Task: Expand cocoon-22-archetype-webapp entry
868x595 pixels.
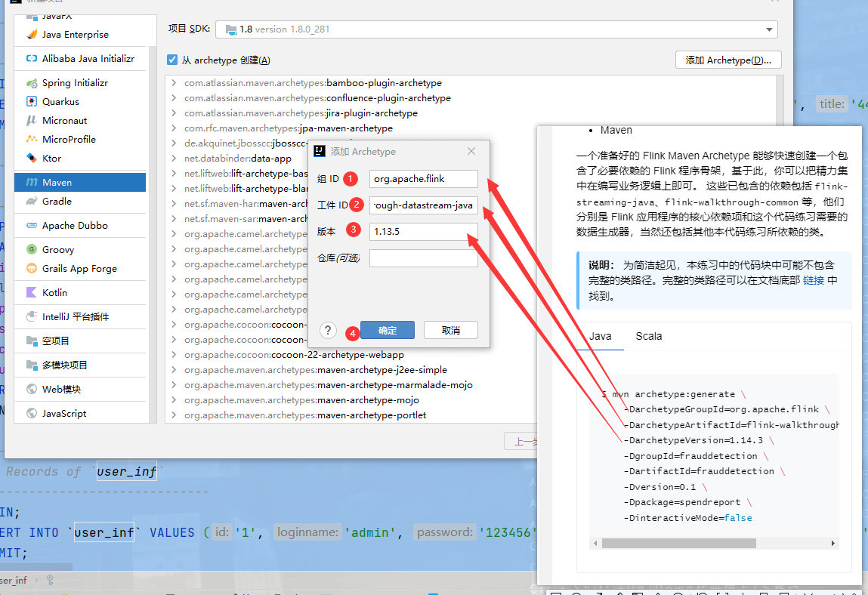Action: [174, 354]
